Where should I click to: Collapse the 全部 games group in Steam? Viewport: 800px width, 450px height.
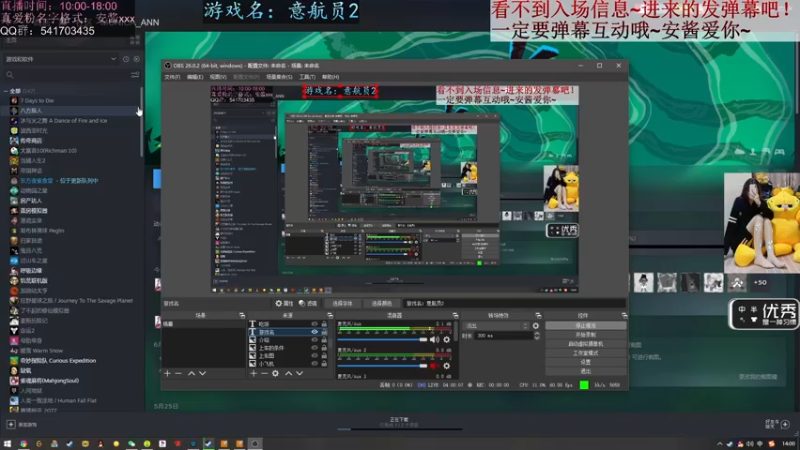point(6,91)
